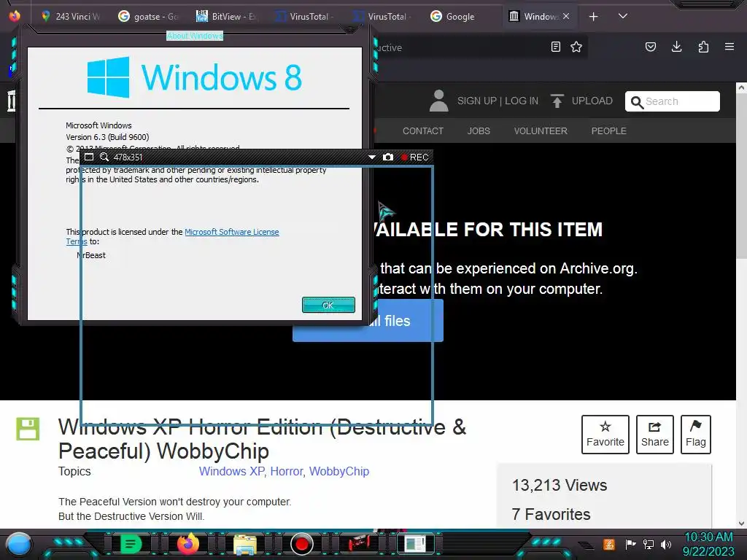The width and height of the screenshot is (747, 560).
Task: Click the recorder's fullscreen rectangle icon
Action: 88,157
